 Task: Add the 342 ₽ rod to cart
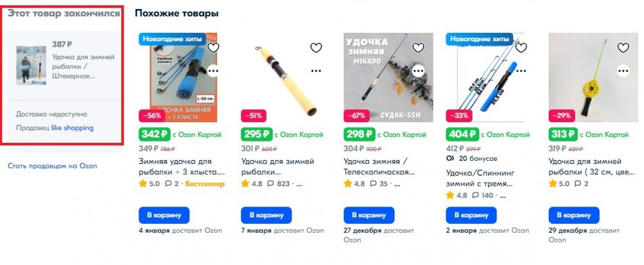164,215
